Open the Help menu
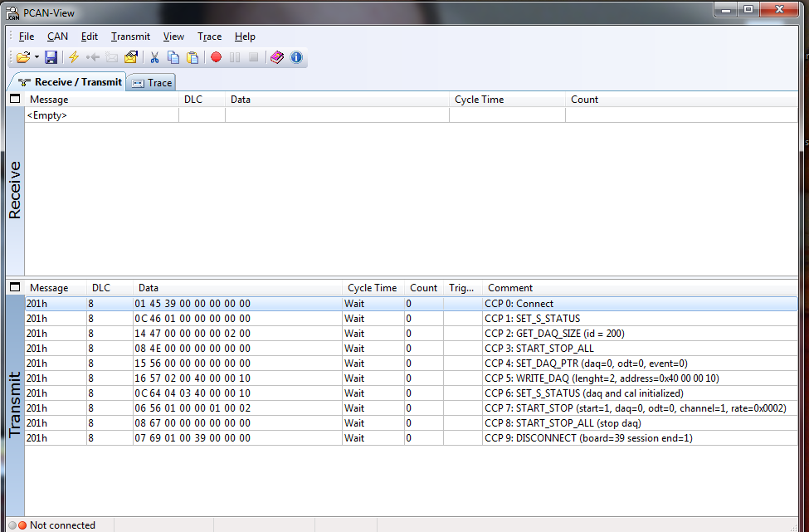The height and width of the screenshot is (532, 809). [x=245, y=37]
